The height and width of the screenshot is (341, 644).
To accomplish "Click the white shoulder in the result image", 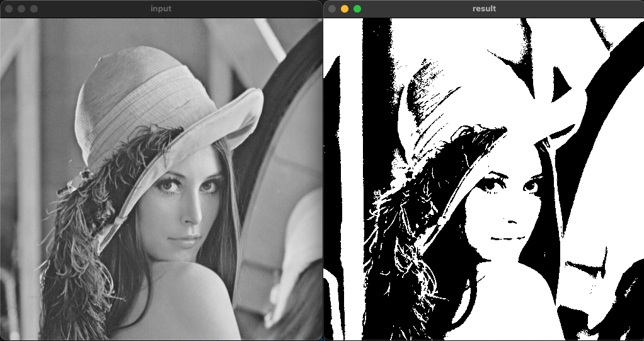I will click(x=504, y=296).
